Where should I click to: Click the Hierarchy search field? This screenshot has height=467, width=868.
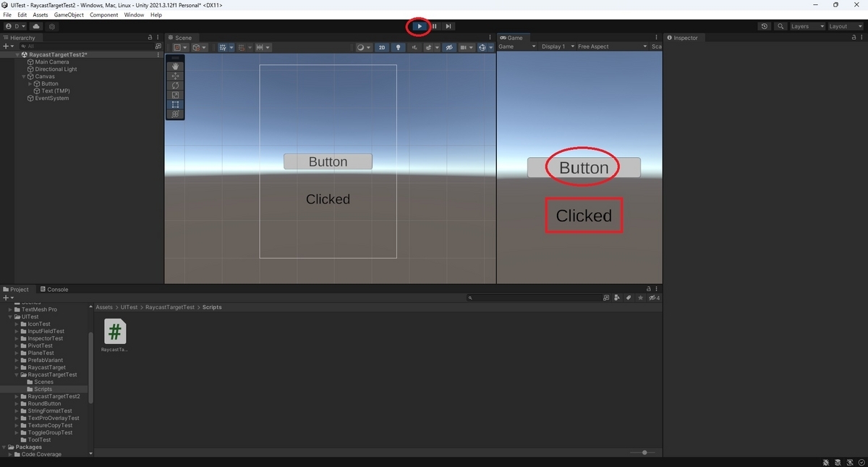pyautogui.click(x=87, y=46)
